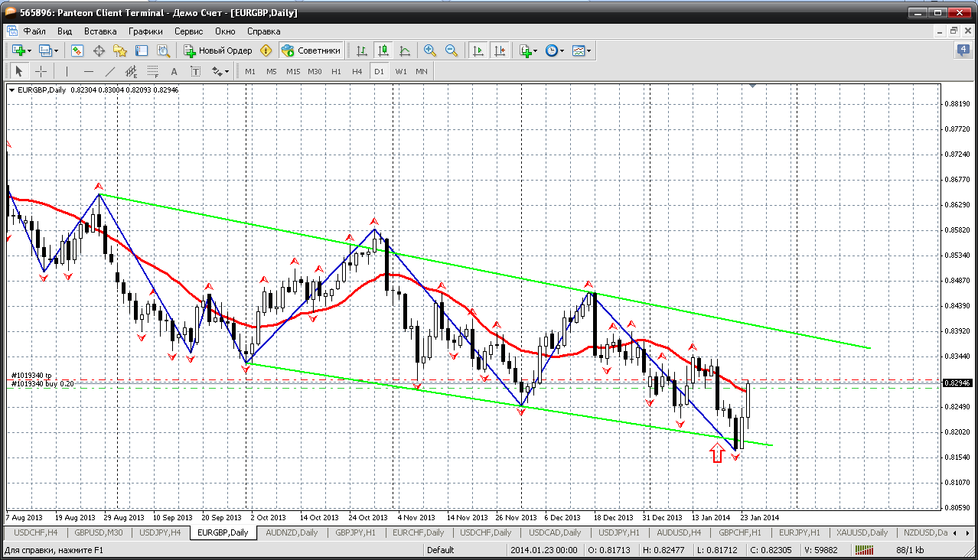Toggle the chart auto scroll icon
Viewport: 978px width, 560px height.
point(478,50)
